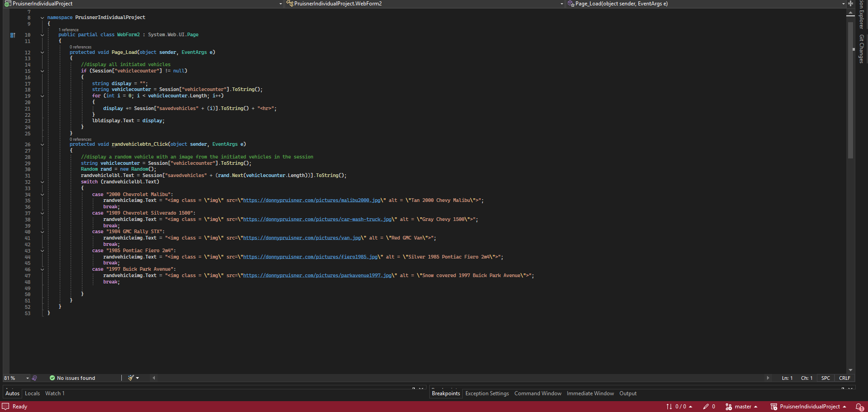
Task: Collapse the case 1989 Chevrolet Silverado block
Action: 42,213
